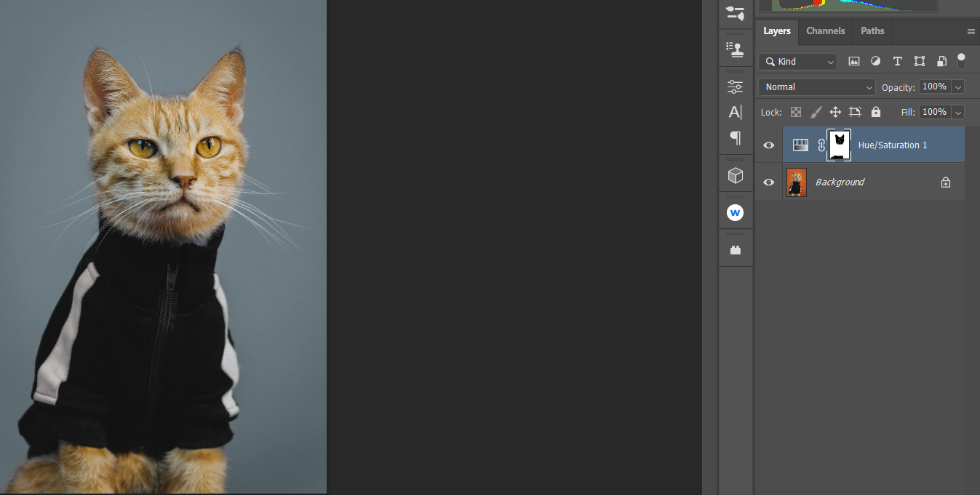Select the Hue/Saturation 1 layer mask thumbnail
The height and width of the screenshot is (495, 980).
(839, 145)
